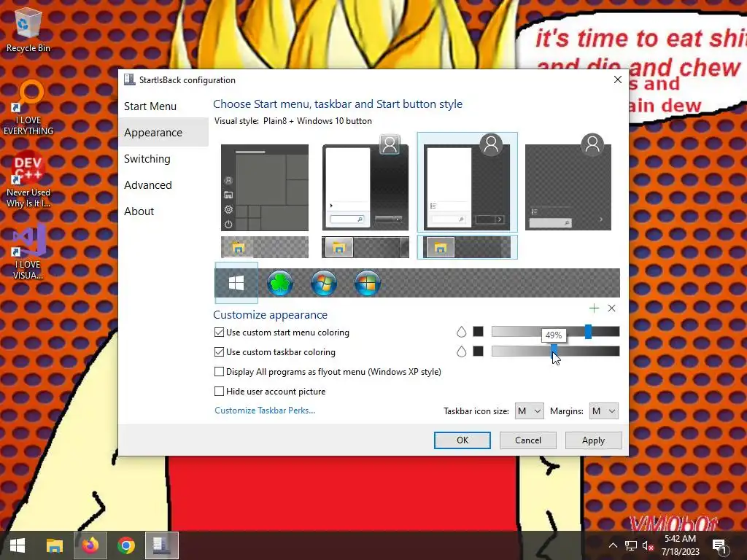
Task: Open the notification center icon
Action: (719, 545)
